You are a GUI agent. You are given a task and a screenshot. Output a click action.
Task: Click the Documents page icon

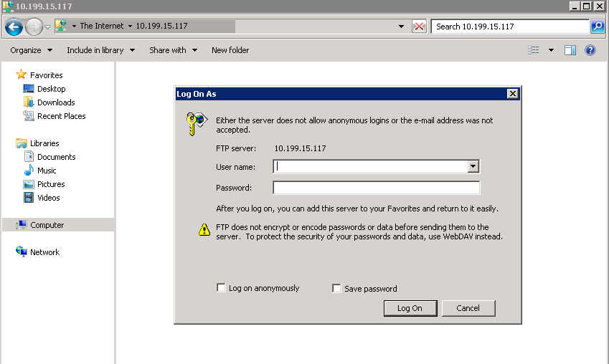tap(29, 156)
